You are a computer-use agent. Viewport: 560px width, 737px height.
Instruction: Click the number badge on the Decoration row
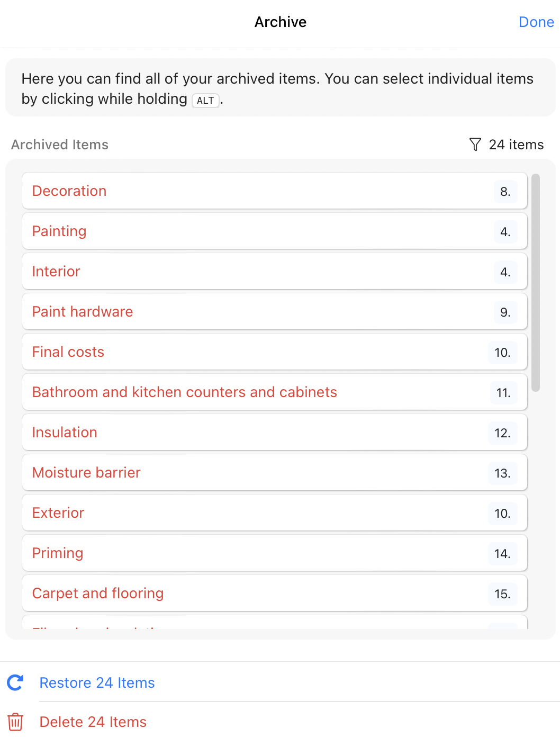[x=505, y=192]
